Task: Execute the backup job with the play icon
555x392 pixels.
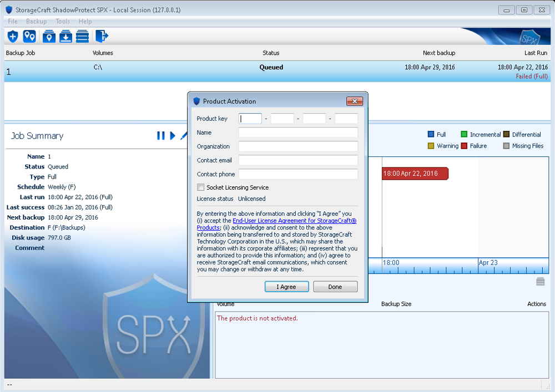Action: pyautogui.click(x=172, y=135)
